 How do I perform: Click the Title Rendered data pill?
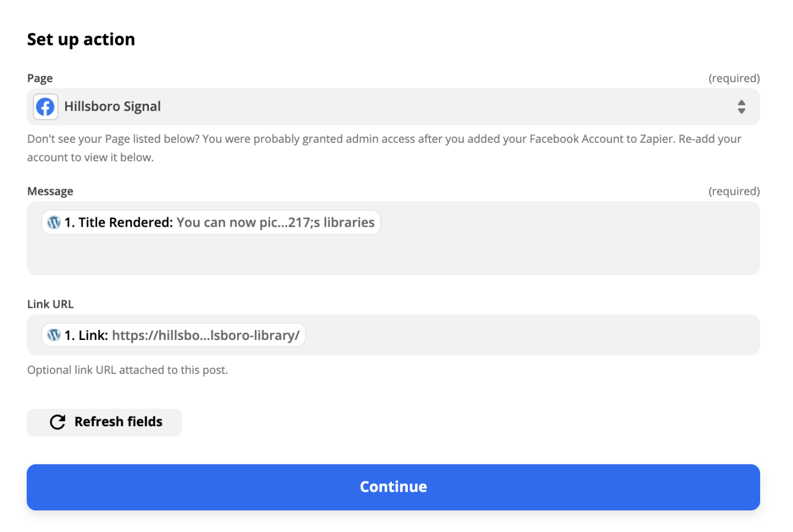point(211,223)
